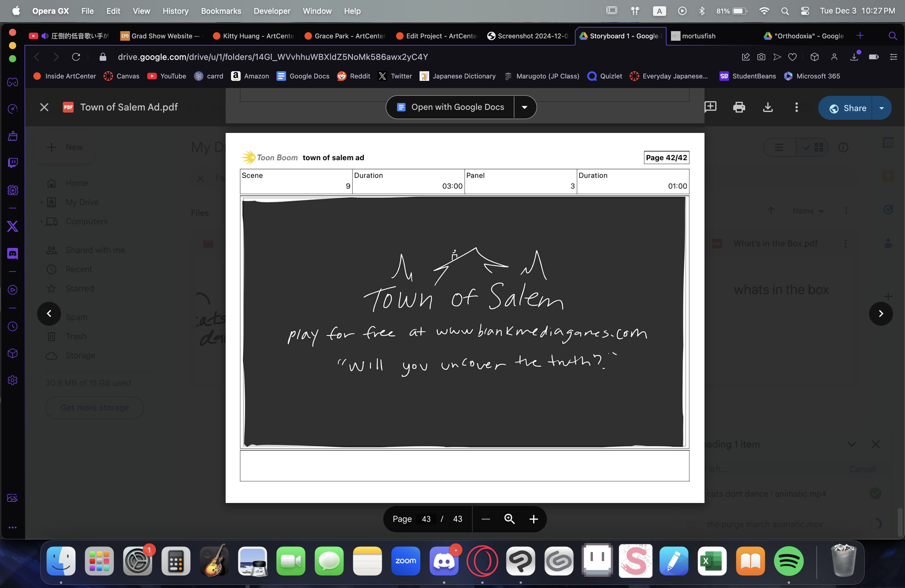Switch to the mortusfish tab
The width and height of the screenshot is (905, 588).
click(698, 36)
